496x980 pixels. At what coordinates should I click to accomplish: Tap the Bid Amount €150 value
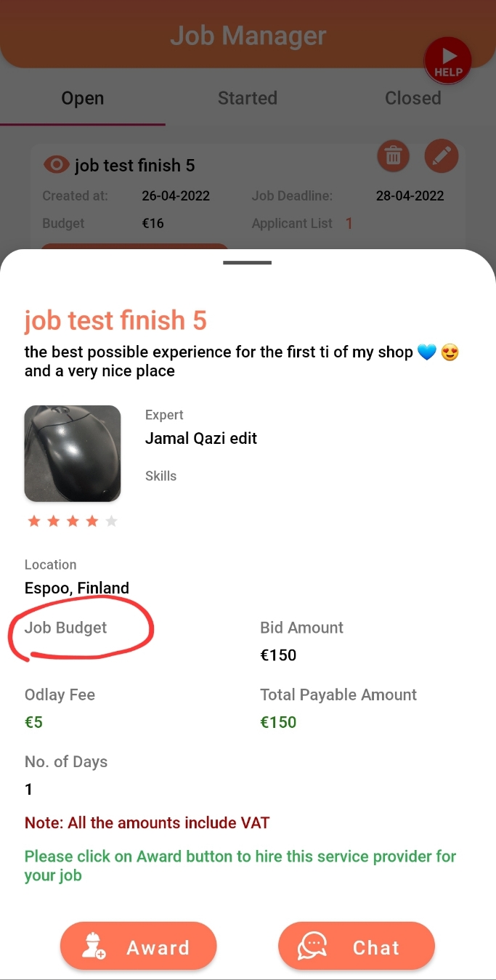click(278, 655)
